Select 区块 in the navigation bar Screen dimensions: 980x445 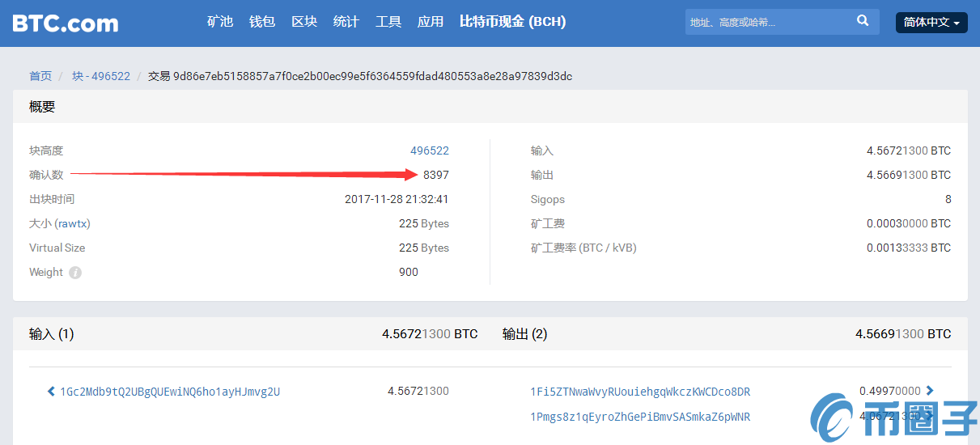pos(304,22)
